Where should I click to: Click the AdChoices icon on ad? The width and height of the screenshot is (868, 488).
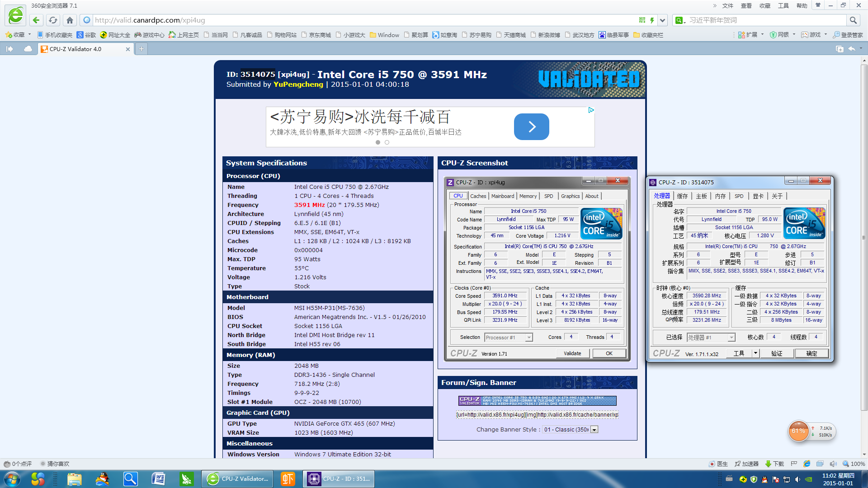point(591,110)
